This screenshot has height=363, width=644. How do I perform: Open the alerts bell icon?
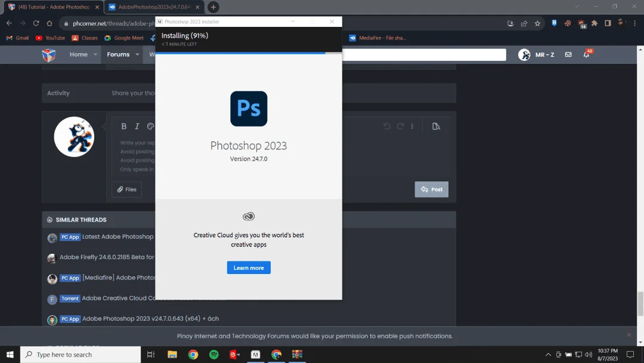[x=587, y=54]
